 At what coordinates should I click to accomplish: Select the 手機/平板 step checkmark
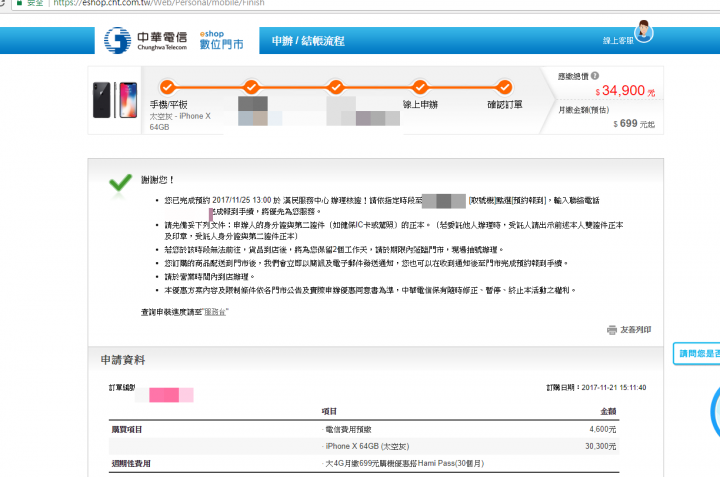[x=168, y=87]
